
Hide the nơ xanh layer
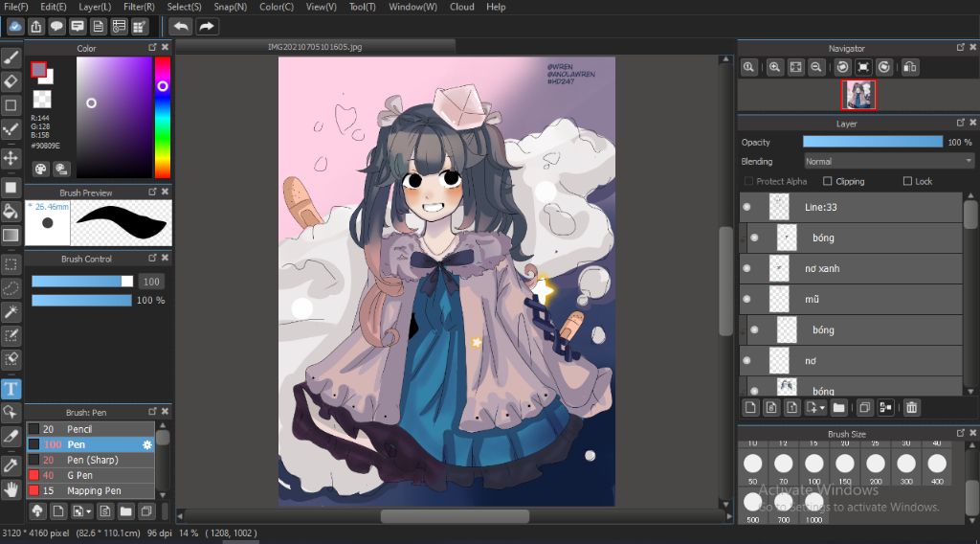click(746, 268)
